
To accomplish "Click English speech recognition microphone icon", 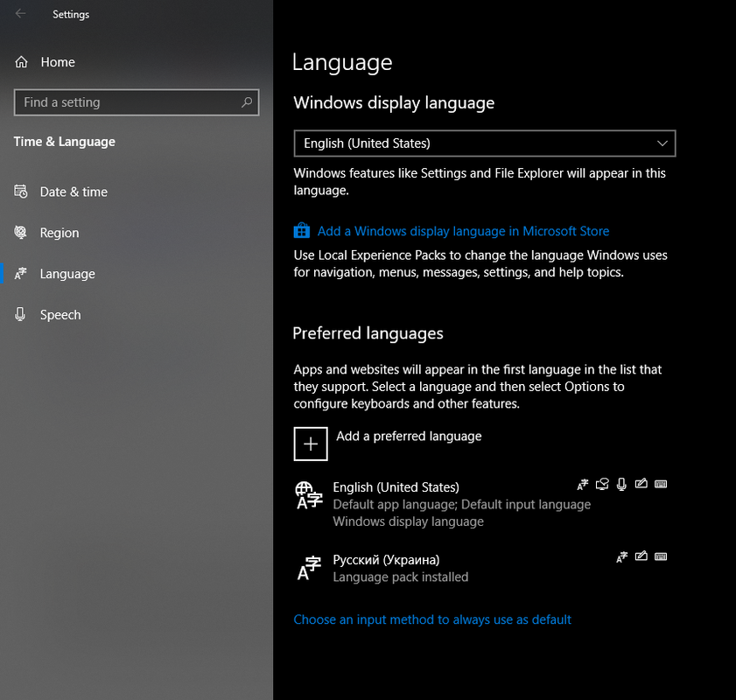I will 621,484.
